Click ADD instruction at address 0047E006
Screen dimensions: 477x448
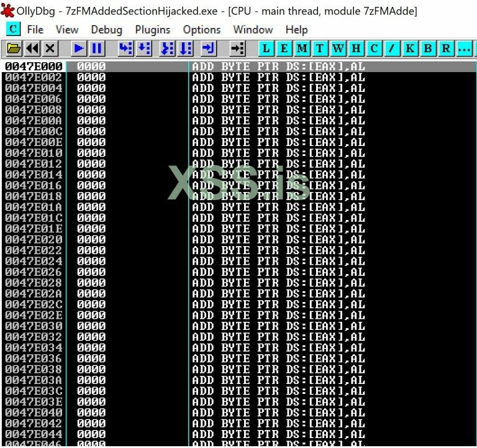click(x=278, y=99)
